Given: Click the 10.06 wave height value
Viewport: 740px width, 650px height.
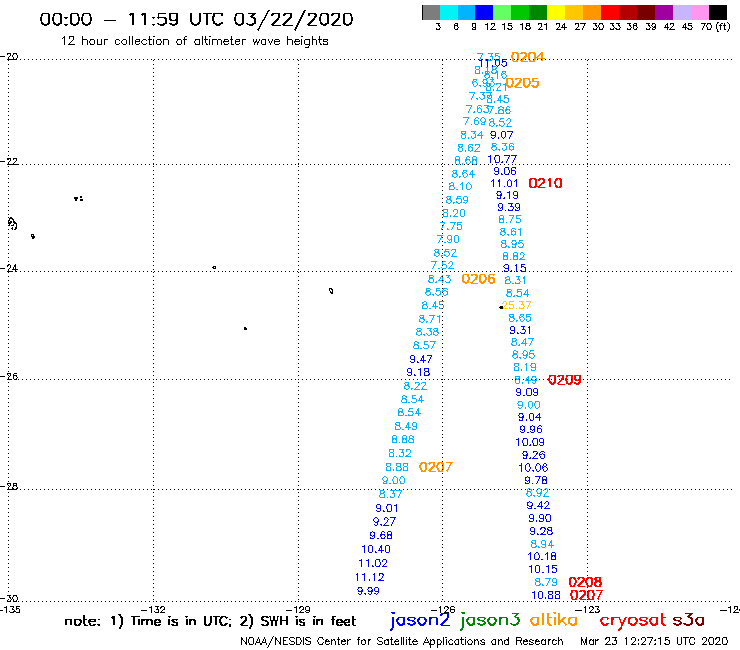Looking at the screenshot, I should [x=533, y=468].
